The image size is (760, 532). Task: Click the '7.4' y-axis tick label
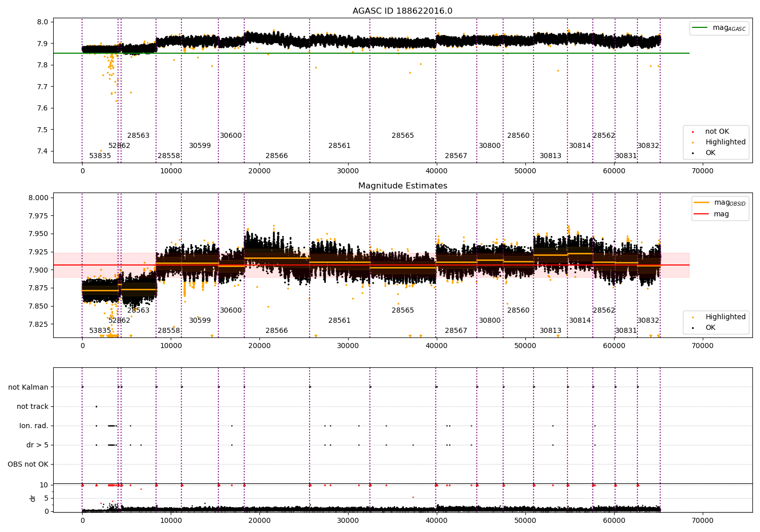[x=43, y=151]
